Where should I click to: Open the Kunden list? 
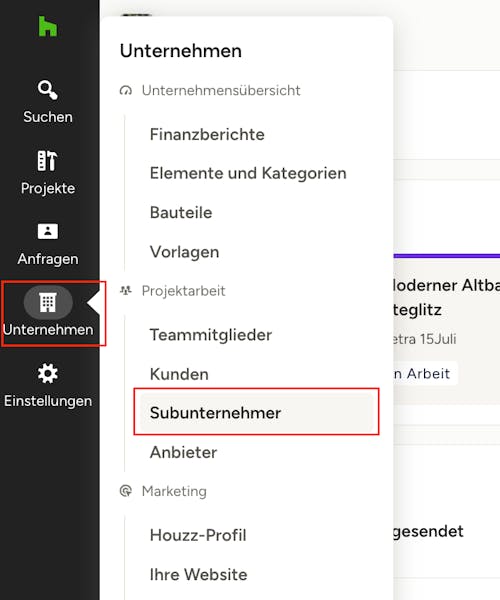click(x=179, y=374)
